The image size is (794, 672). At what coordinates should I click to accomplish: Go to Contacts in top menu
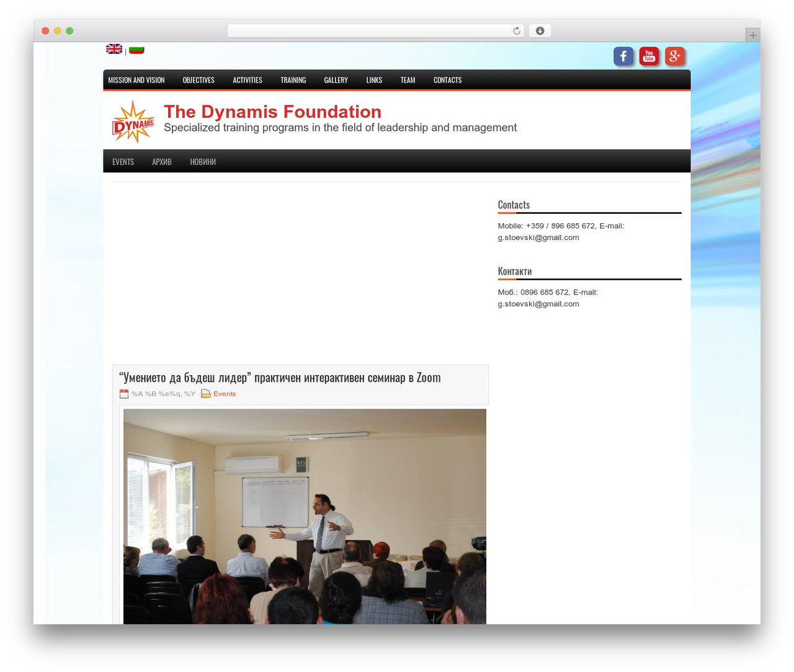pos(447,80)
